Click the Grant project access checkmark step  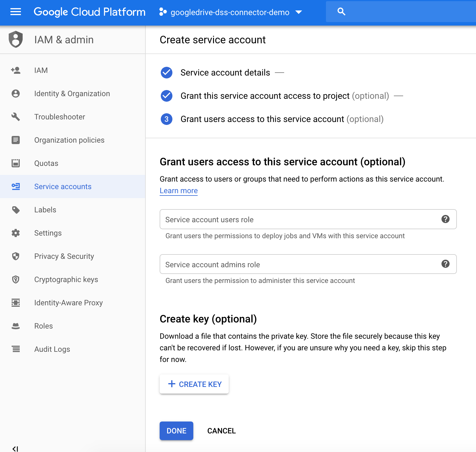167,96
